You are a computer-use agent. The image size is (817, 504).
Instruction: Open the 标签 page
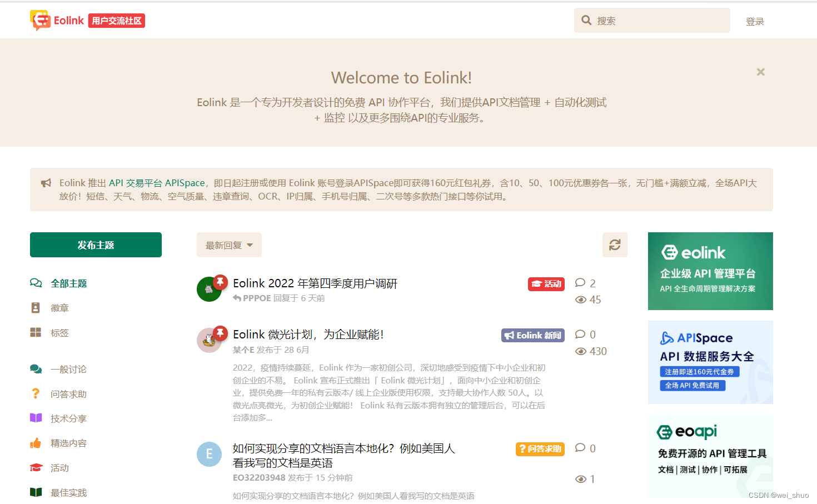(60, 333)
